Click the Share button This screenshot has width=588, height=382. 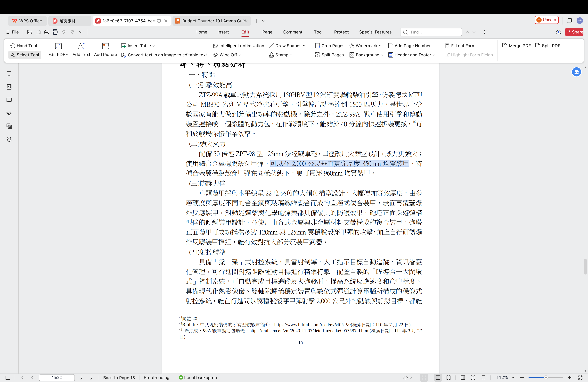pyautogui.click(x=574, y=32)
